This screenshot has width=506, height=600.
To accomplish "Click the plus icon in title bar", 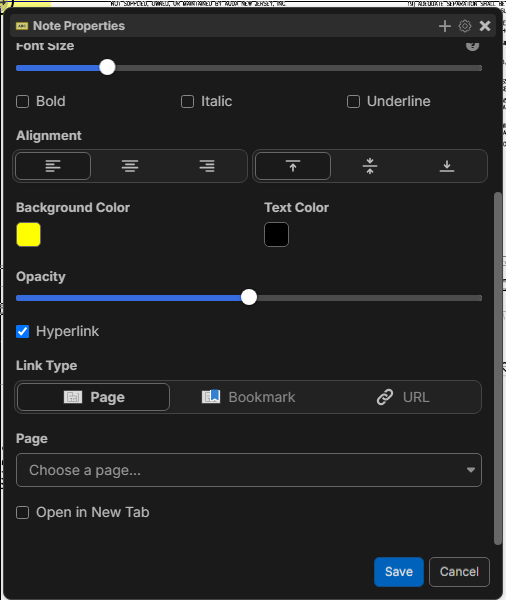I will (445, 26).
